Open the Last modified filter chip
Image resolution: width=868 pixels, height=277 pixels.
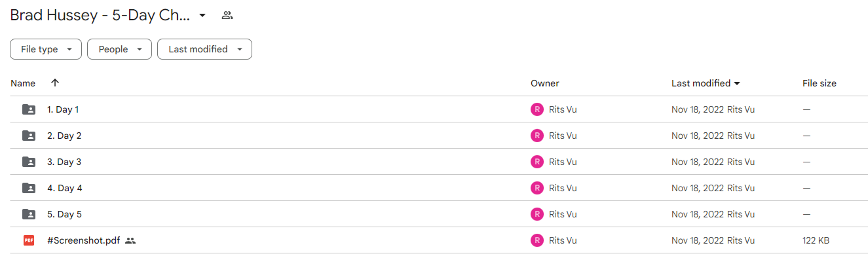click(x=204, y=49)
